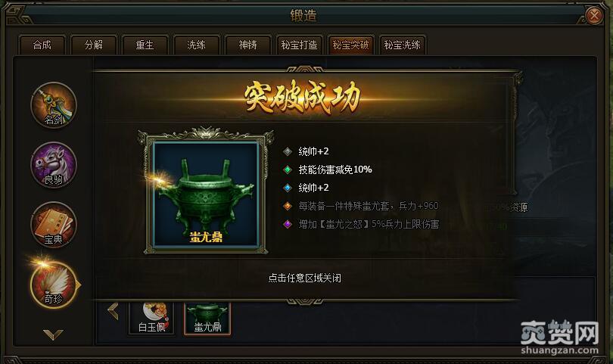The image size is (613, 364).
Task: Select the 白玉佩 jade pendant item
Action: [151, 319]
